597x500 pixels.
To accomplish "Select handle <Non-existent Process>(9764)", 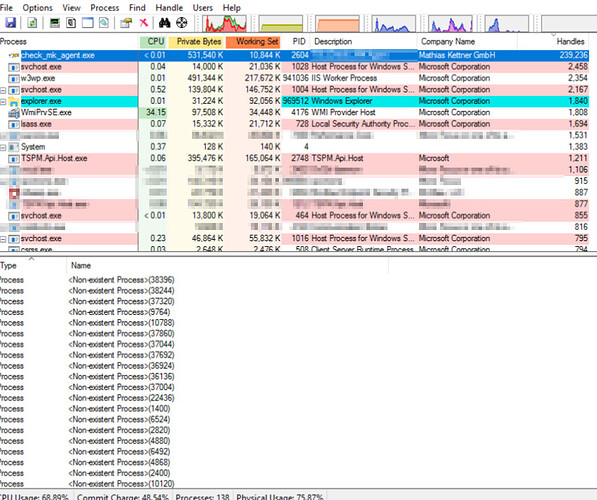I will [120, 312].
